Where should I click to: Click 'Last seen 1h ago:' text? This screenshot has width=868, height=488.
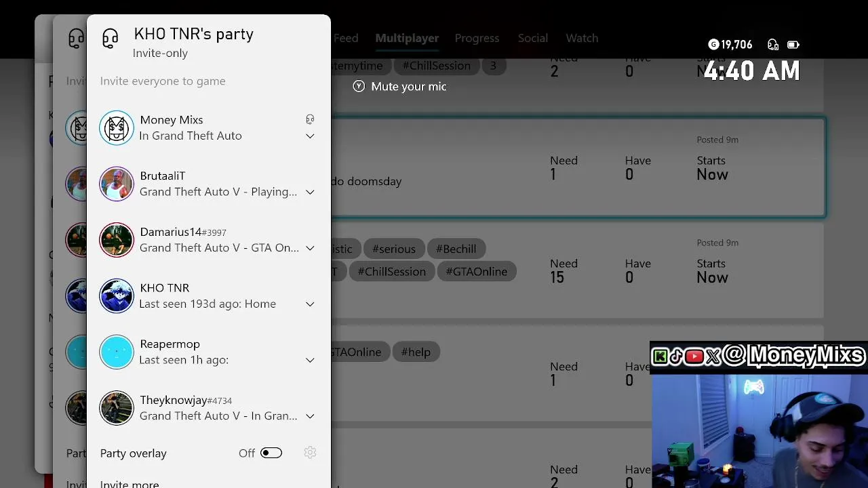tap(184, 360)
